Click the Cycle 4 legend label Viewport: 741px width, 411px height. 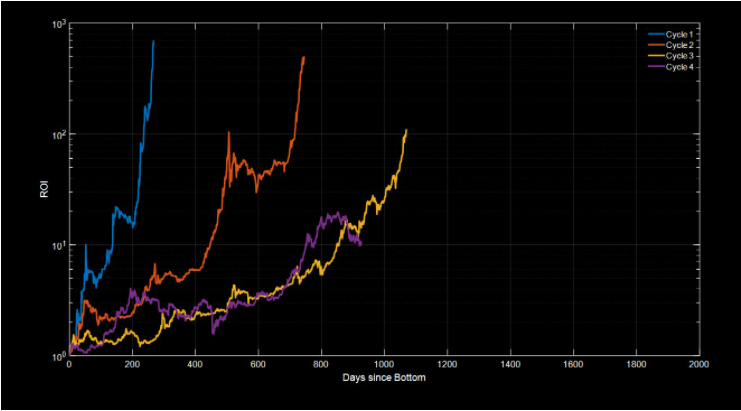point(680,67)
